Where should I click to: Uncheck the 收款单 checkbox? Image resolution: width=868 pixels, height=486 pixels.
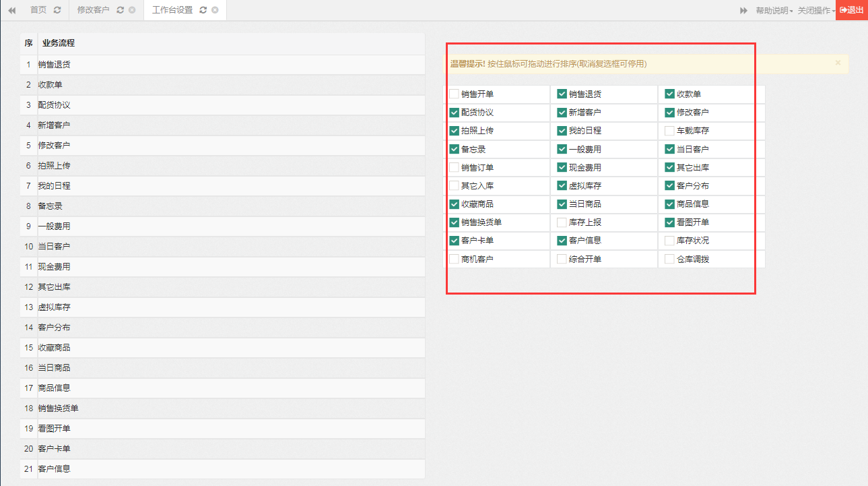[669, 94]
